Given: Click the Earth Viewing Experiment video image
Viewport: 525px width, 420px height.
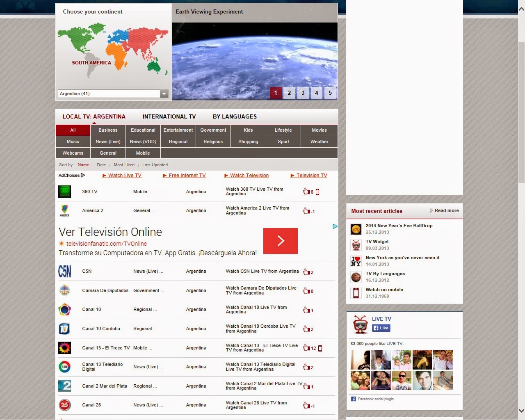Looking at the screenshot, I should click(x=255, y=61).
